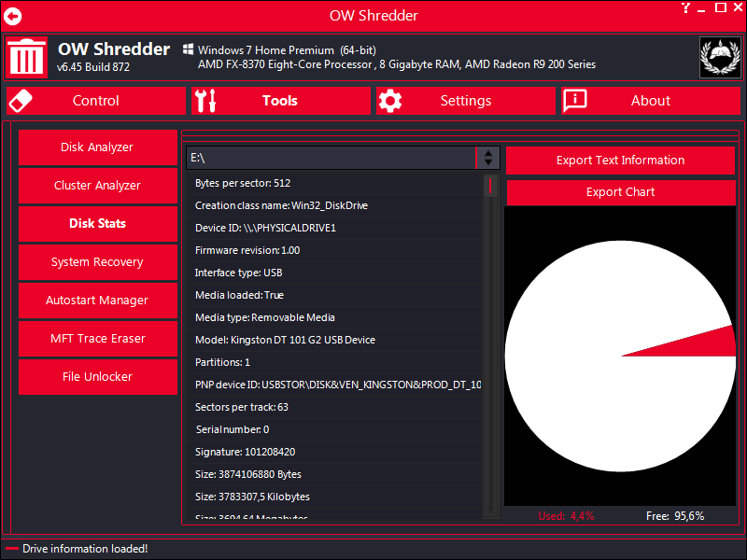Select 'Sectors per track: 63' row
747x560 pixels.
tap(334, 407)
